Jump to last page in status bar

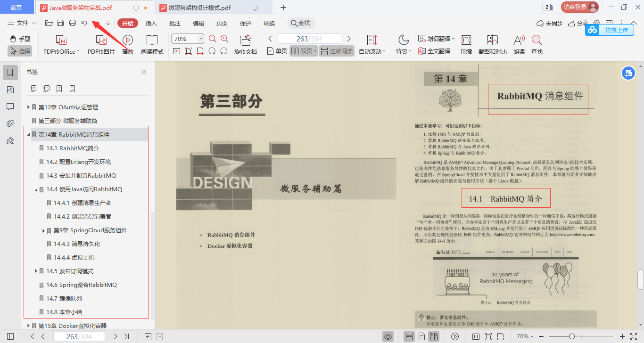[x=126, y=336]
